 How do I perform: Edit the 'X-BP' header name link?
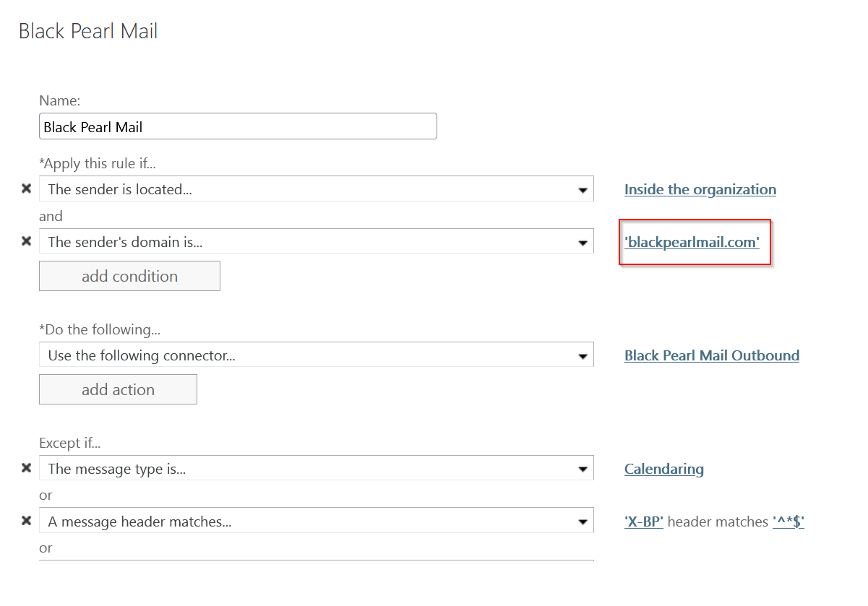point(643,521)
